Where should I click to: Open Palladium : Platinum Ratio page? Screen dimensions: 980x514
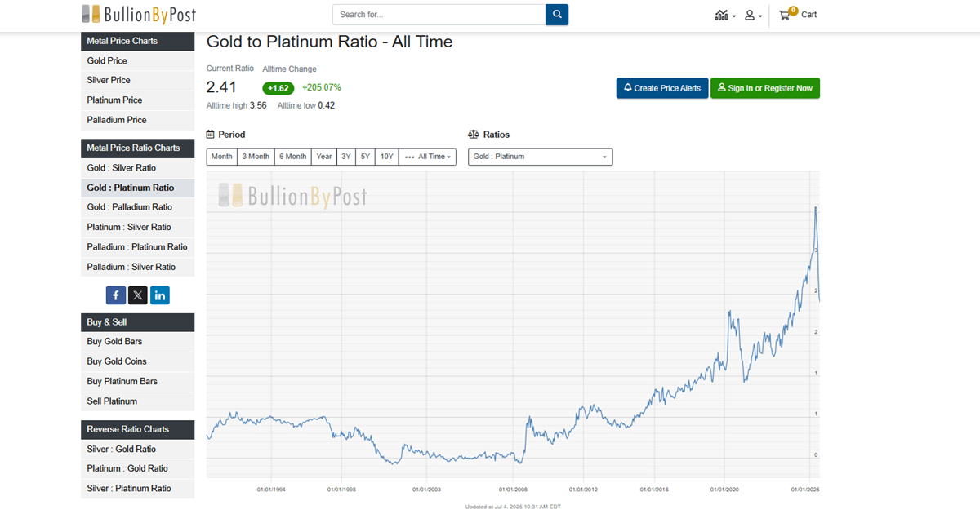click(x=138, y=247)
